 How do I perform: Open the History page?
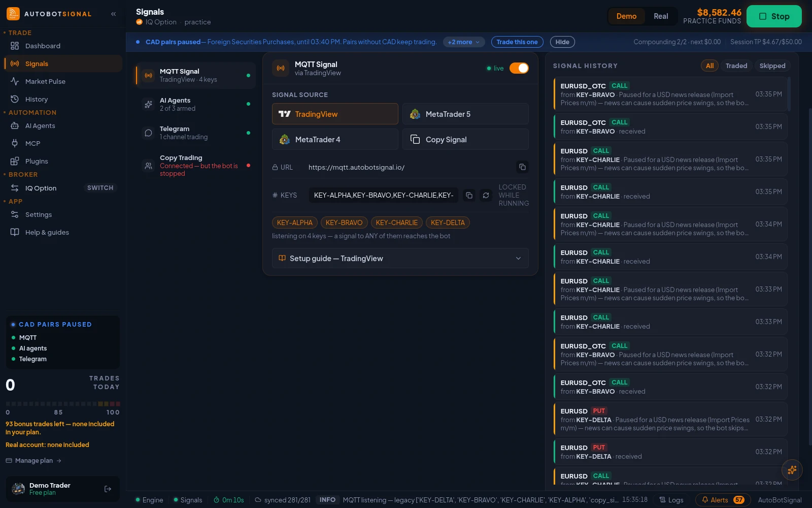63,99
